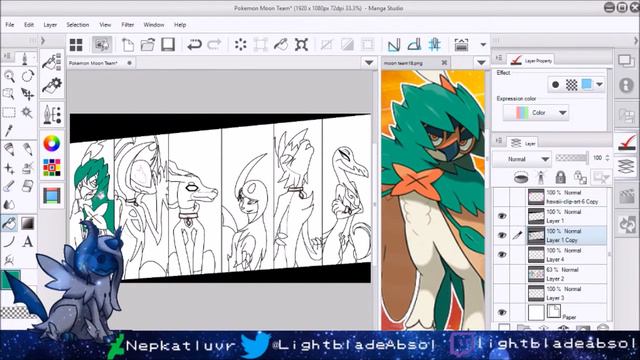This screenshot has width=640, height=360.
Task: Open the Tool Property palette icon
Action: [x=52, y=86]
